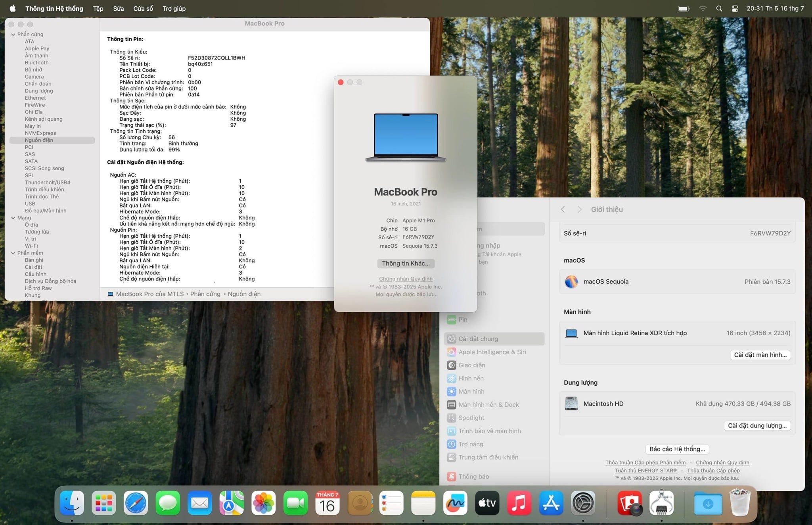The image size is (812, 525).
Task: Open Reminders app in the Dock
Action: 391,503
